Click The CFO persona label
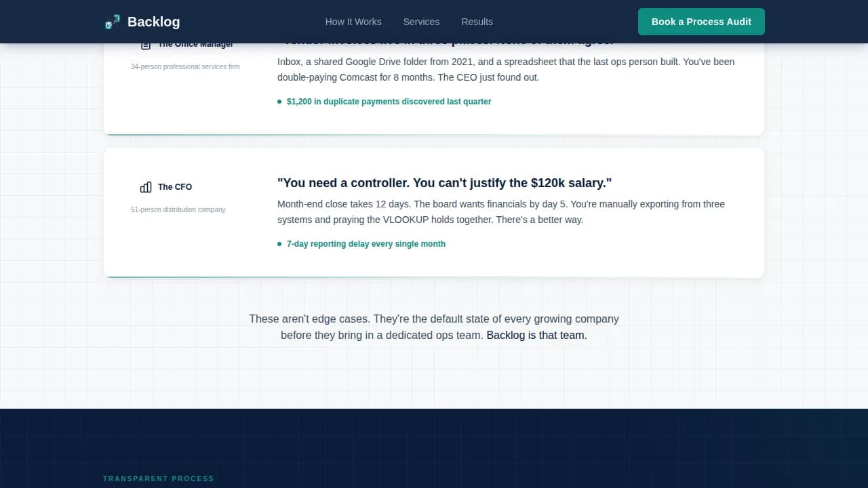The image size is (868, 488). tap(175, 187)
